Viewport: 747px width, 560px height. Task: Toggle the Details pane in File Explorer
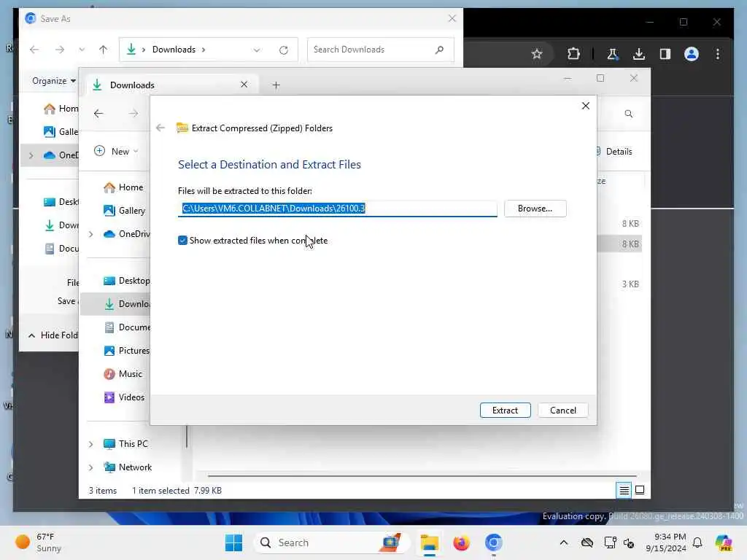pyautogui.click(x=614, y=152)
